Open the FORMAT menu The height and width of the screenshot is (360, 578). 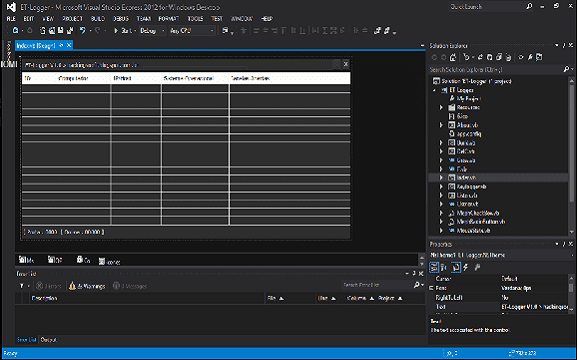tap(168, 18)
